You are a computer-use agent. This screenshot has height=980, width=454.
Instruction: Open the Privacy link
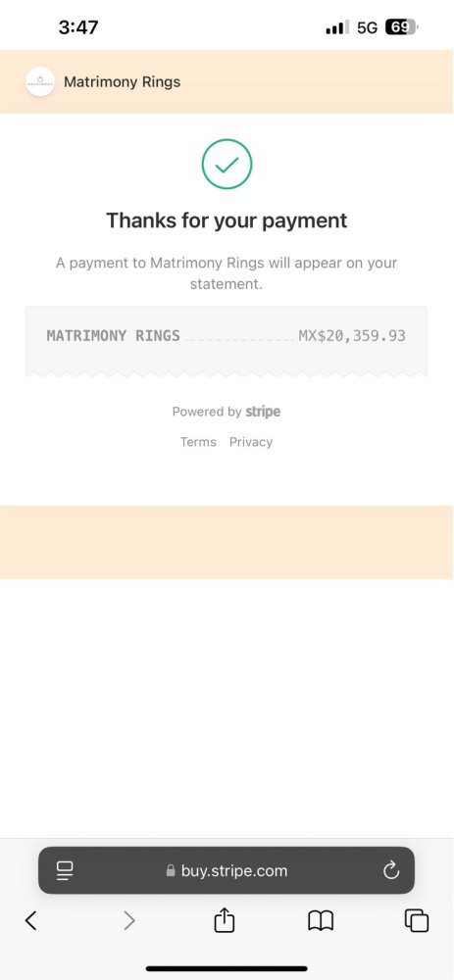pyautogui.click(x=251, y=442)
